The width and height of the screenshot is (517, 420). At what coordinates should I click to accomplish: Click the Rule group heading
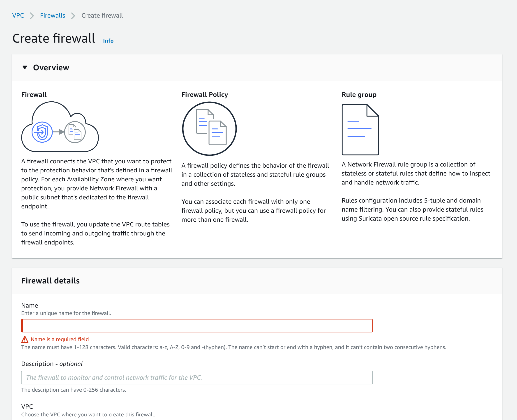359,95
